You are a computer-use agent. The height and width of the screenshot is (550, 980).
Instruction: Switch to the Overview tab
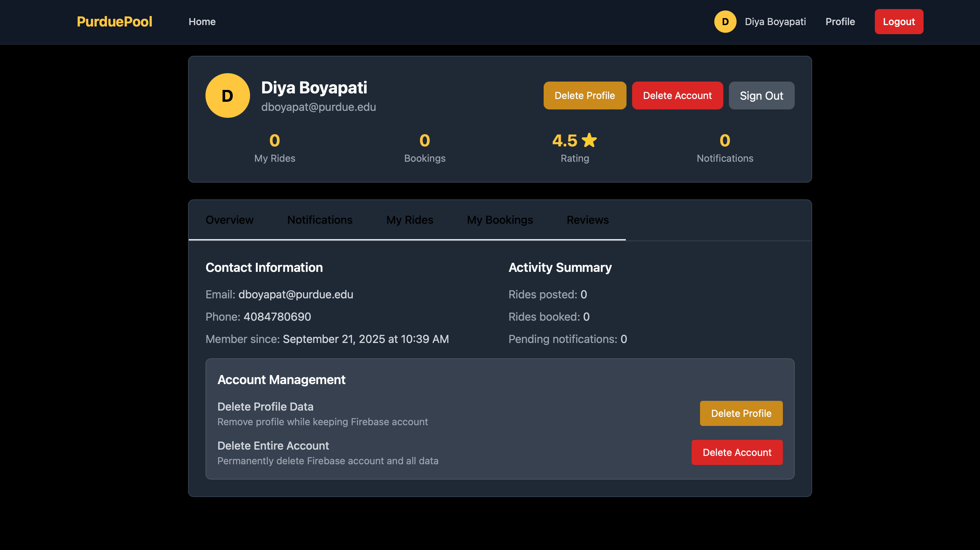(230, 220)
